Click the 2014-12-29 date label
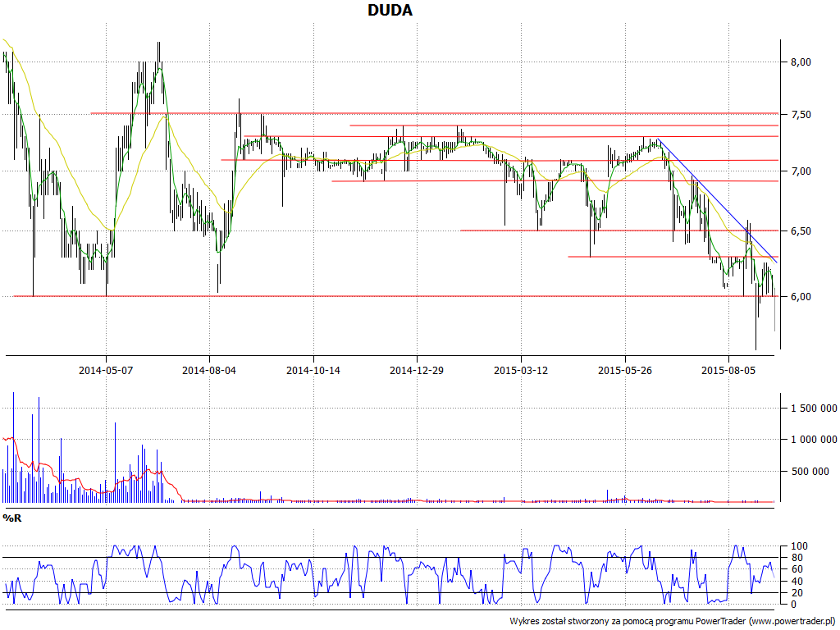 point(417,370)
